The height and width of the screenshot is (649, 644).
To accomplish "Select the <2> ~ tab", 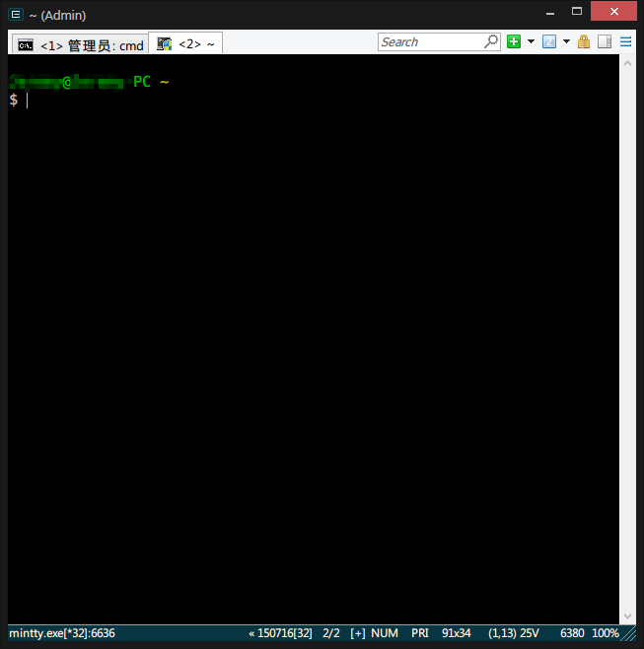I will (185, 43).
